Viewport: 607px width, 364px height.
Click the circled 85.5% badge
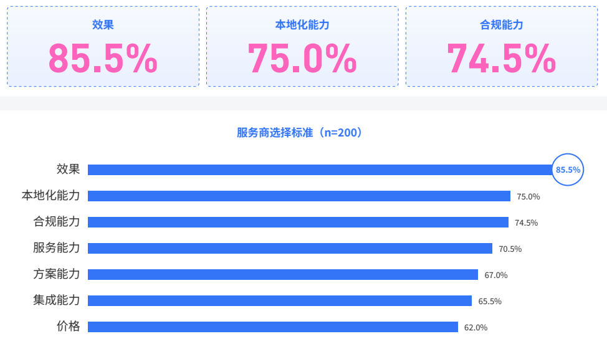pos(568,170)
